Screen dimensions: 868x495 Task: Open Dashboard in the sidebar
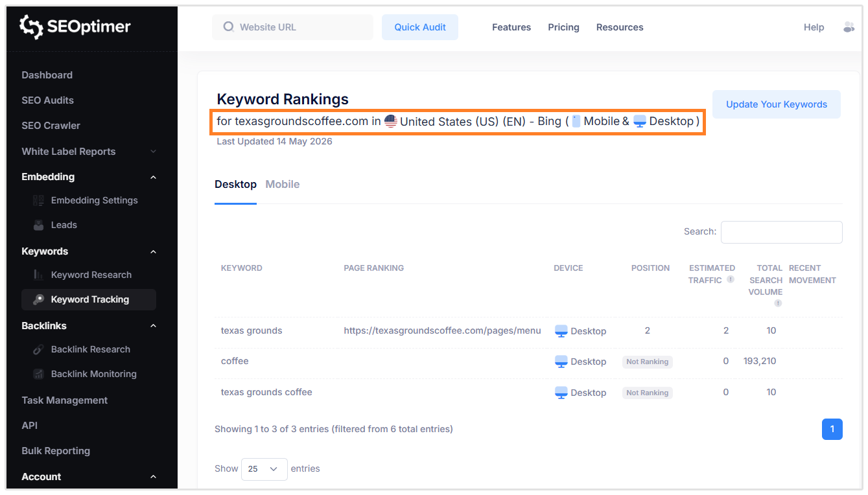click(x=47, y=75)
